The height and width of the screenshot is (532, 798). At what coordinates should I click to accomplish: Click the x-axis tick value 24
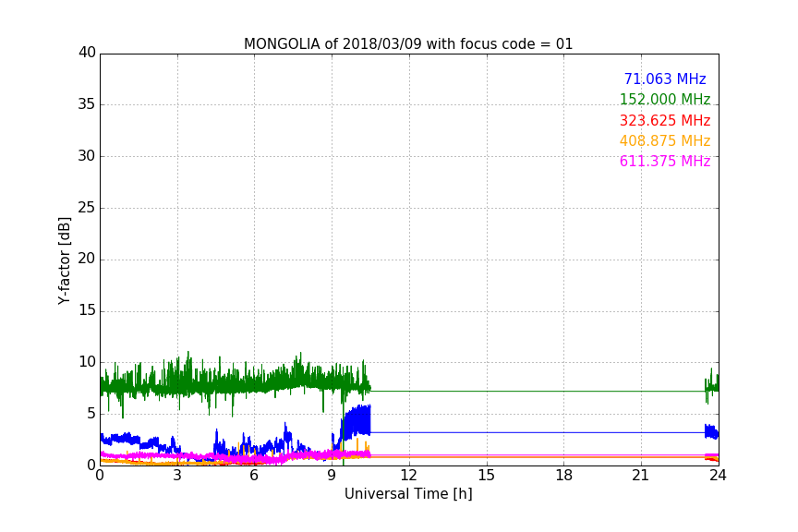[718, 476]
